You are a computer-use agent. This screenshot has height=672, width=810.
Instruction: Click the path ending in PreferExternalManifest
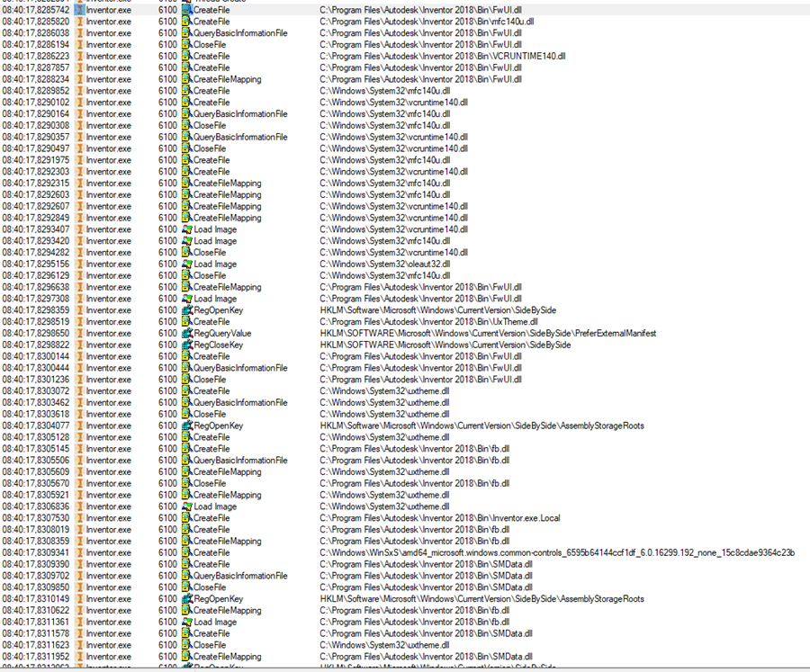[488, 333]
